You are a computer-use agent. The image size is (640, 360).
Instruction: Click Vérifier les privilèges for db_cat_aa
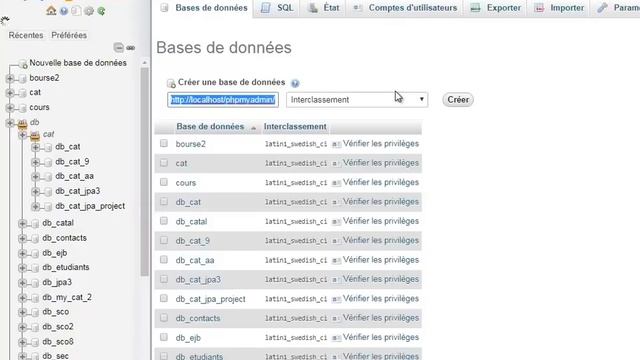pos(380,260)
